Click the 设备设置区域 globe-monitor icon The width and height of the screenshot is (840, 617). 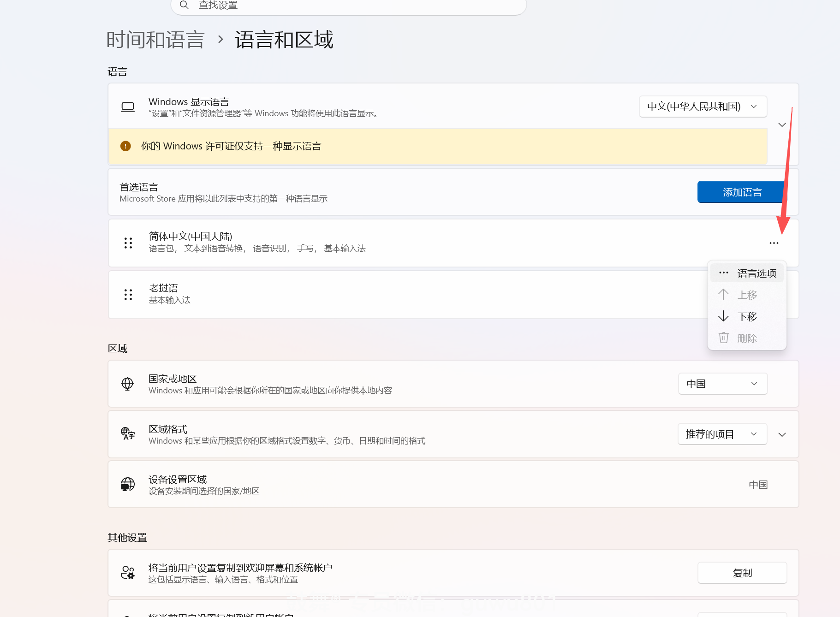[128, 484]
